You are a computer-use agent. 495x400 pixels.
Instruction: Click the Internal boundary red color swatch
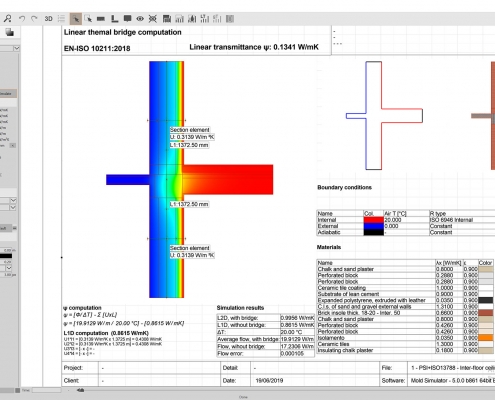pos(373,220)
